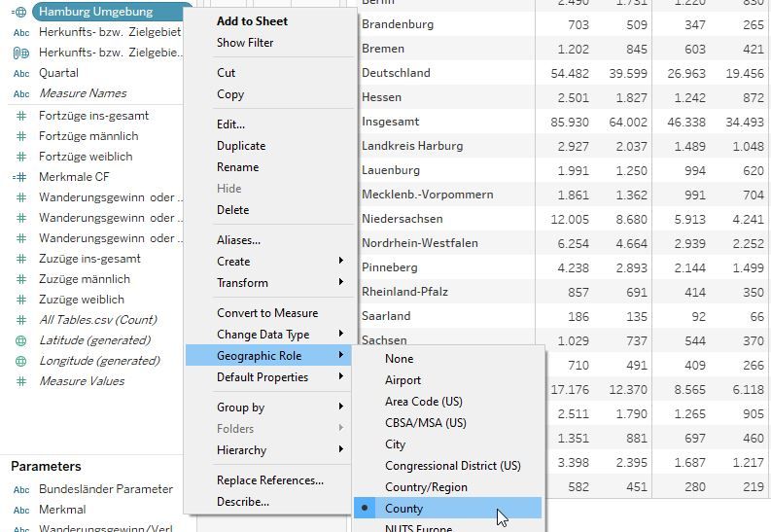This screenshot has width=771, height=532.
Task: Click the Abc icon next to Quartal
Action: (20, 73)
